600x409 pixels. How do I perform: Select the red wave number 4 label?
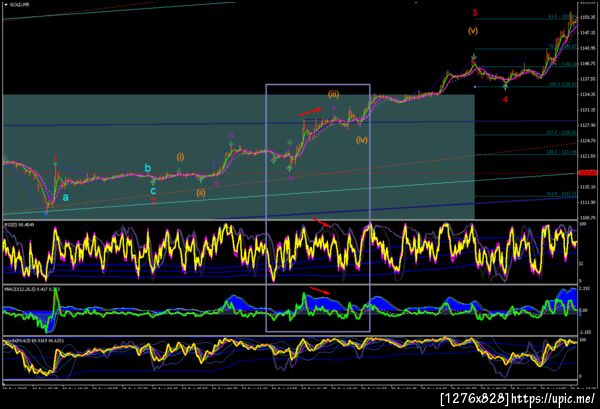[x=505, y=100]
